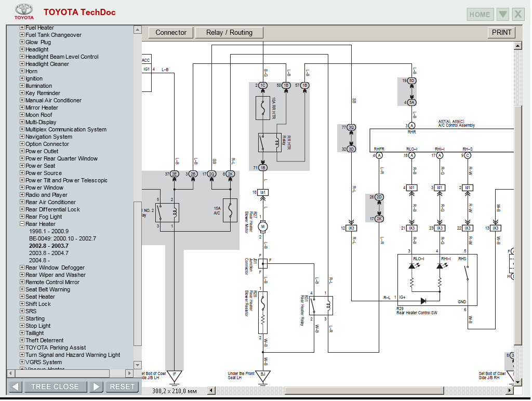532x401 pixels.
Task: Click tree panel horizontal scroll left arrow
Action: coord(10,373)
